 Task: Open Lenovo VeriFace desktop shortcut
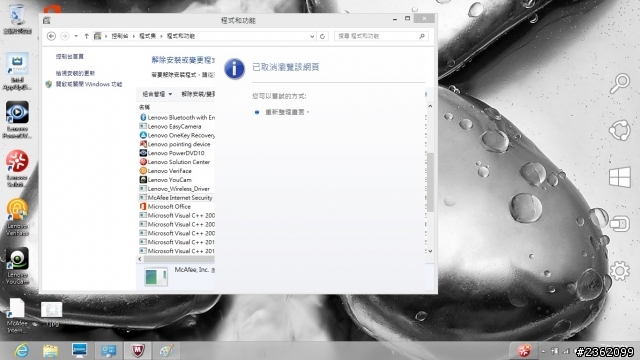[17, 217]
